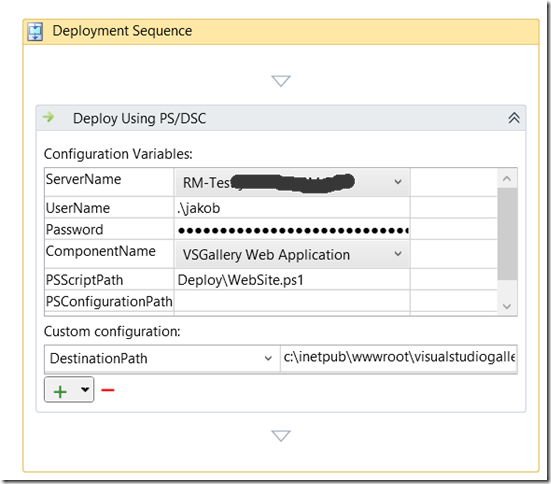
Task: Open the DestinationPath dropdown
Action: coord(268,359)
